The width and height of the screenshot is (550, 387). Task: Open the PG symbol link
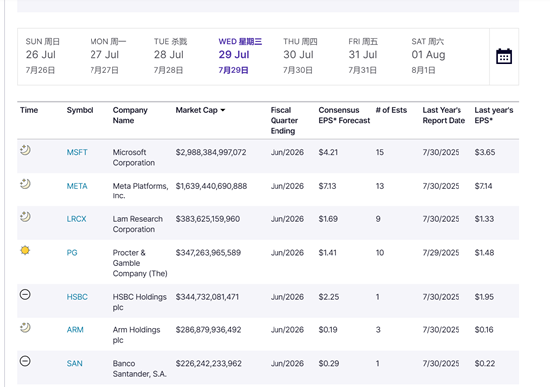(x=72, y=253)
